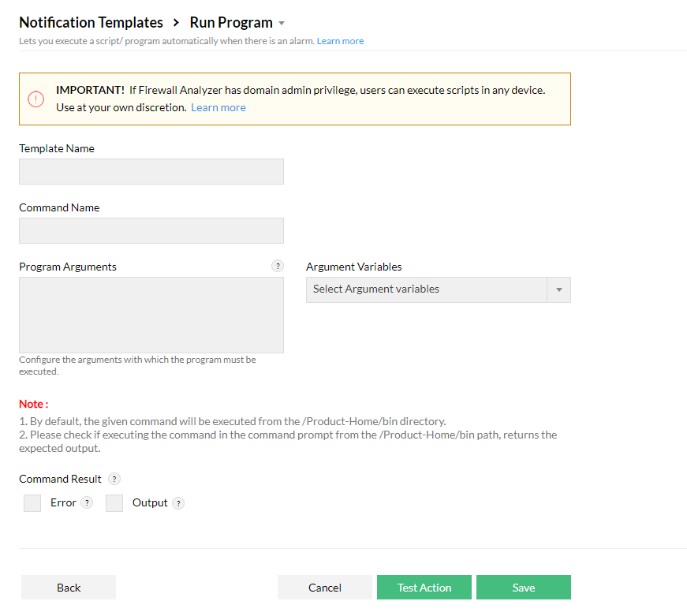The image size is (687, 616).
Task: Click the Test Action button
Action: pyautogui.click(x=424, y=587)
